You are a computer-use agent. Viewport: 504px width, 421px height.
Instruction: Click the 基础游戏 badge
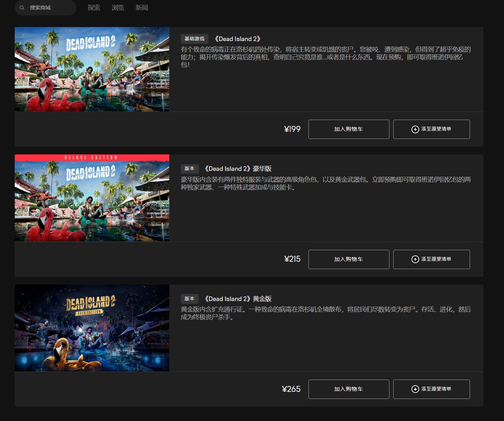[195, 39]
